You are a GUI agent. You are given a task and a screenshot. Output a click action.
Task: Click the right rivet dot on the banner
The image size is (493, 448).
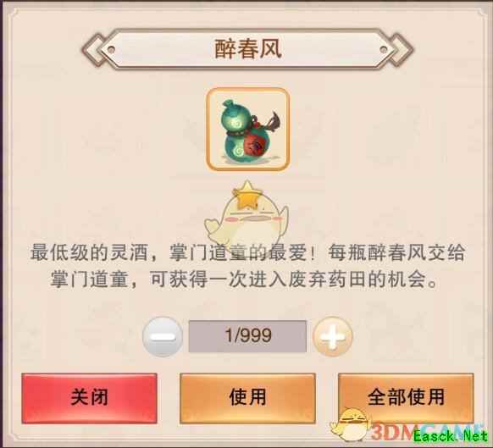pos(384,50)
